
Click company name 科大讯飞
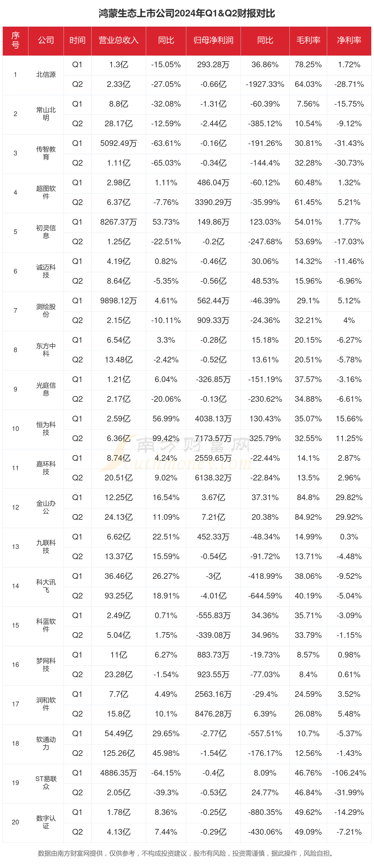pos(46,586)
